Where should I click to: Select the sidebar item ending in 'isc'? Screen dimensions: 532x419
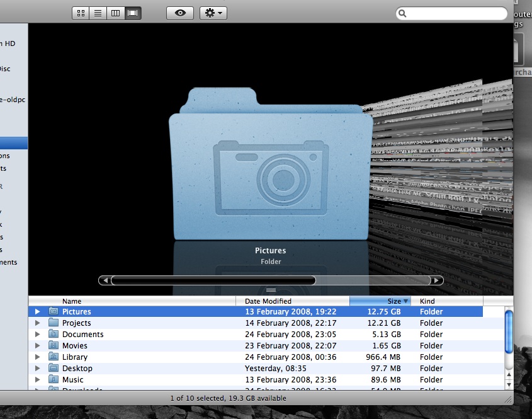pos(5,69)
